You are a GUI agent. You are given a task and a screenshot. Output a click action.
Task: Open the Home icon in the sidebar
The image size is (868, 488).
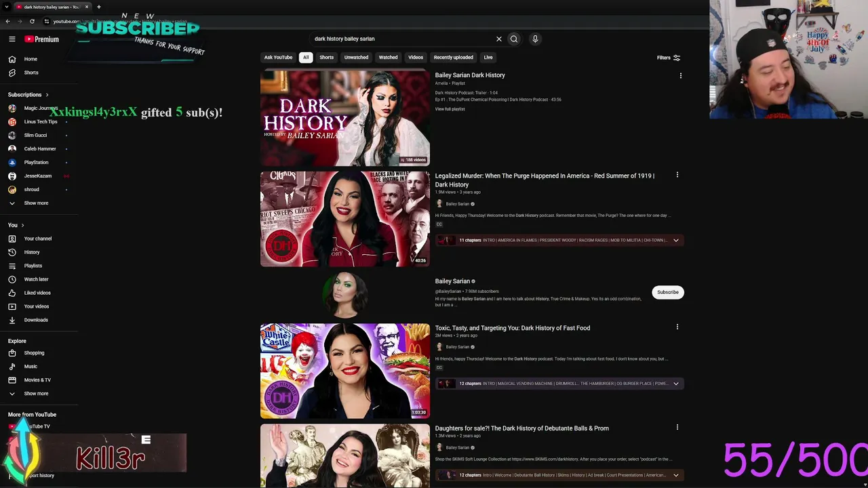(12, 59)
